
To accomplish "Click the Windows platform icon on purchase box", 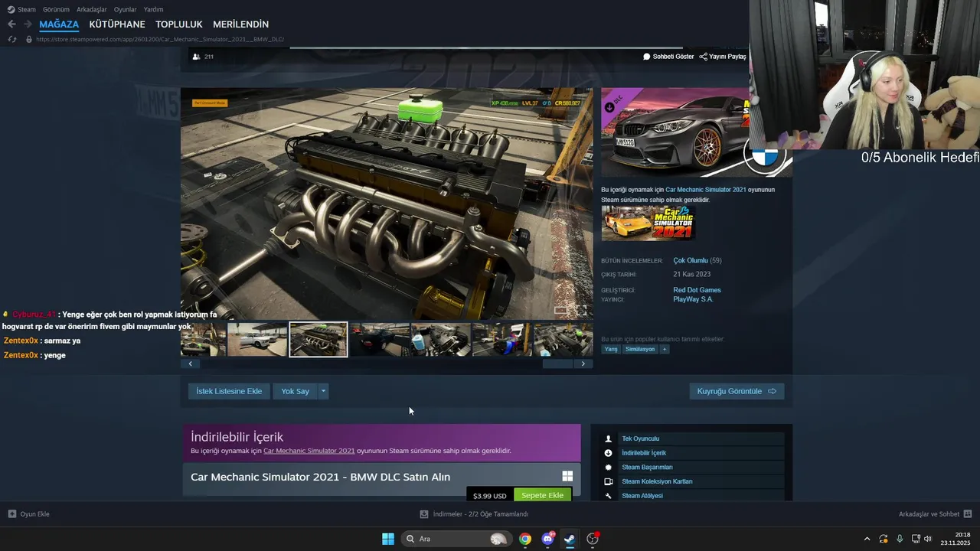I will [x=567, y=476].
